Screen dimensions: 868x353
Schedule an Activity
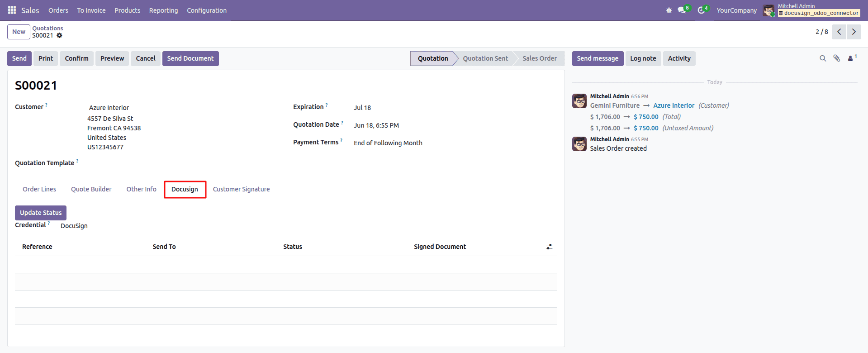(679, 58)
